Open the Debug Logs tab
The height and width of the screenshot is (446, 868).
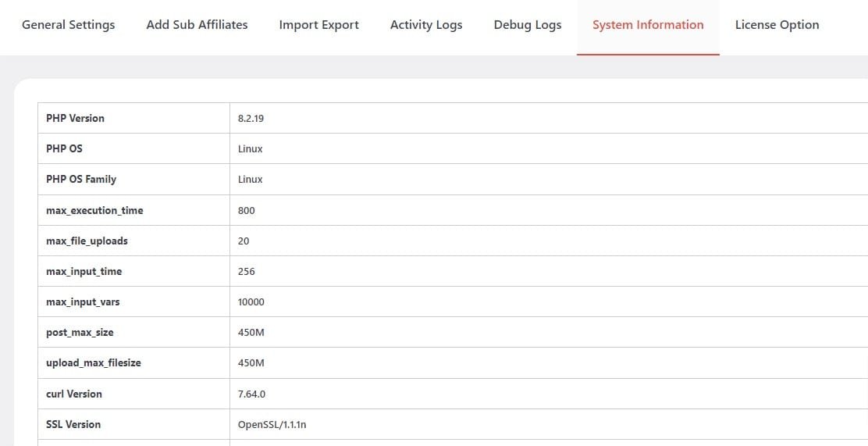pos(528,25)
